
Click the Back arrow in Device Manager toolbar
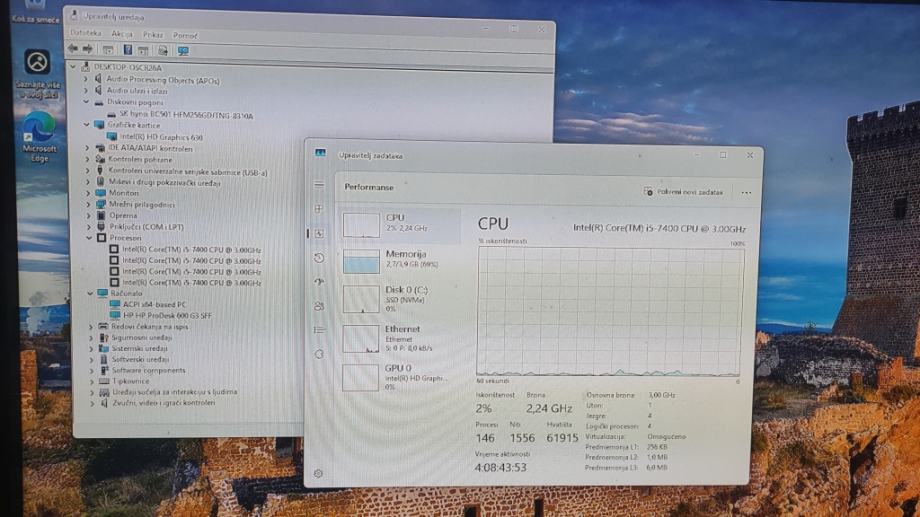[x=73, y=49]
